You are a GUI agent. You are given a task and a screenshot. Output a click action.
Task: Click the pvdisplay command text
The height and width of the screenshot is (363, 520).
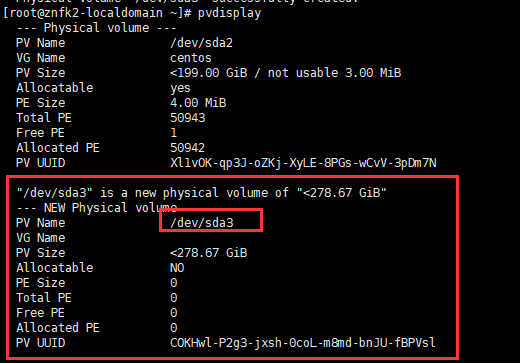point(229,14)
